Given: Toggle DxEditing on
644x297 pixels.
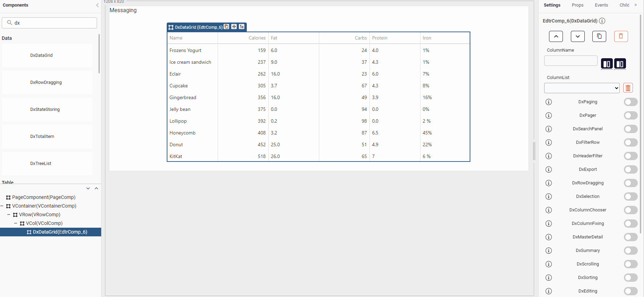Looking at the screenshot, I should 631,291.
